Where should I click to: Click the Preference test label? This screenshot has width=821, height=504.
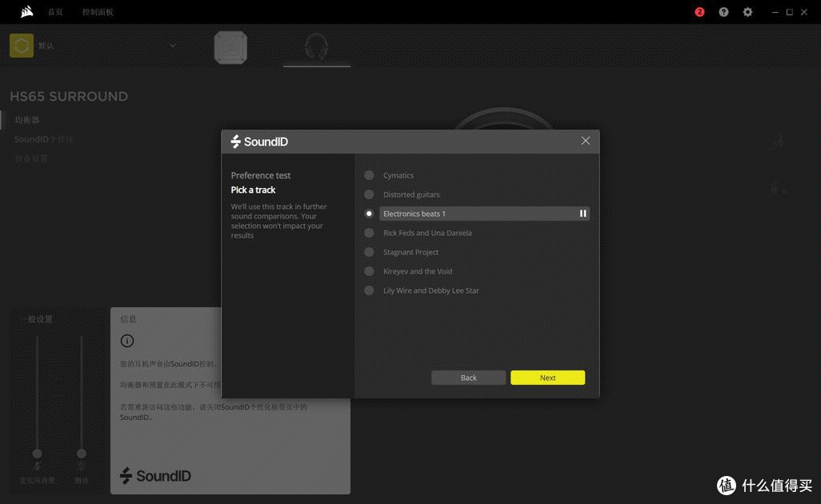[x=260, y=175]
